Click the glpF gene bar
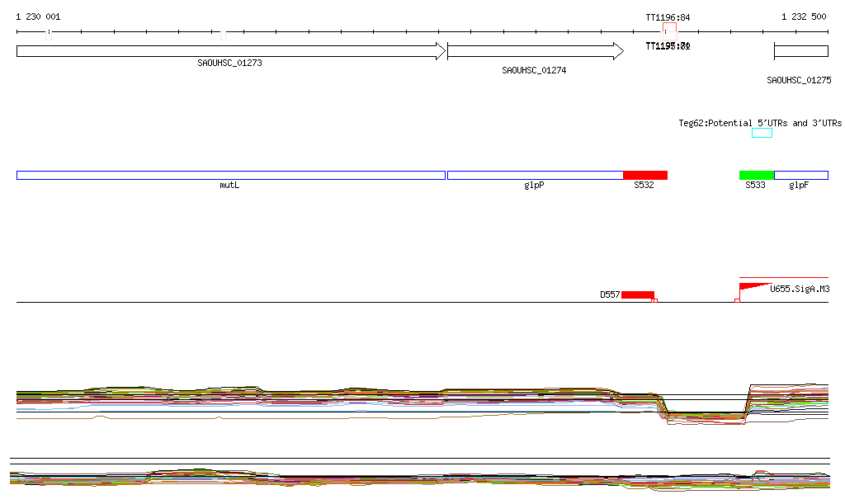845x504 pixels. pos(800,175)
